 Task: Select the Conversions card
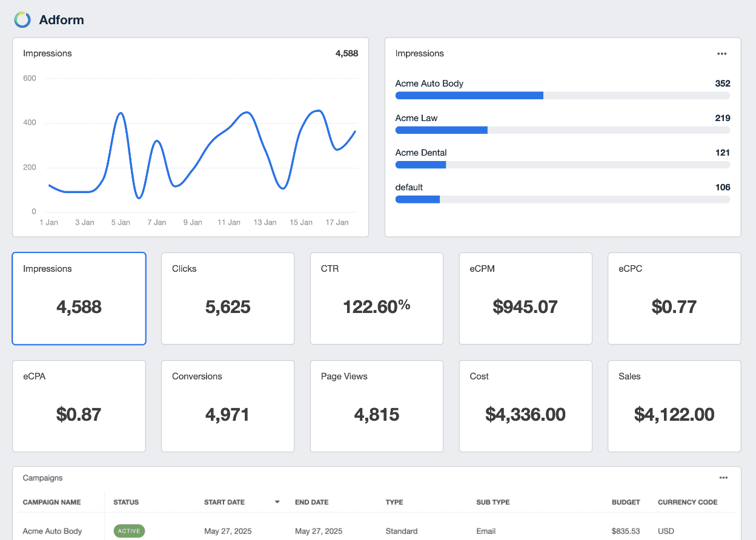[x=228, y=406]
